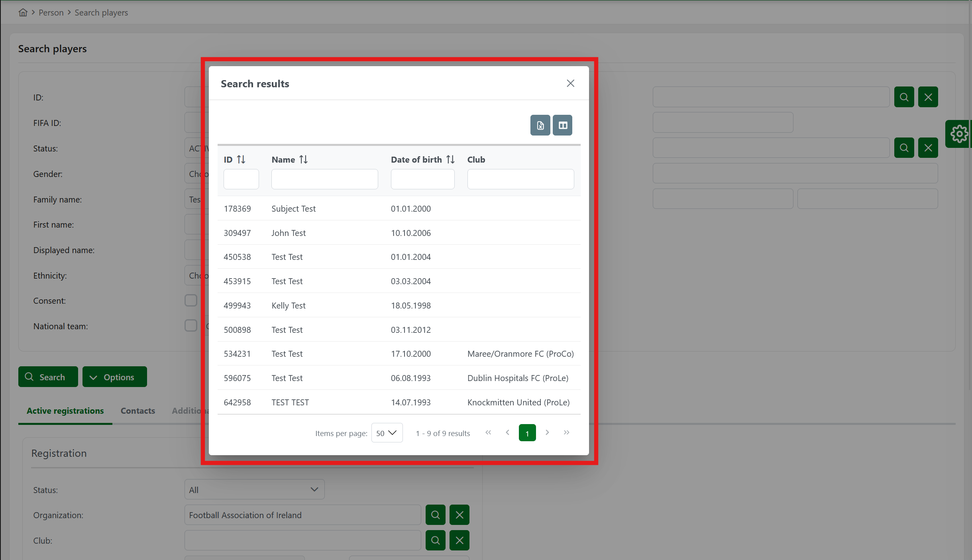Toggle the Consent checkbox
The width and height of the screenshot is (972, 560).
click(191, 301)
